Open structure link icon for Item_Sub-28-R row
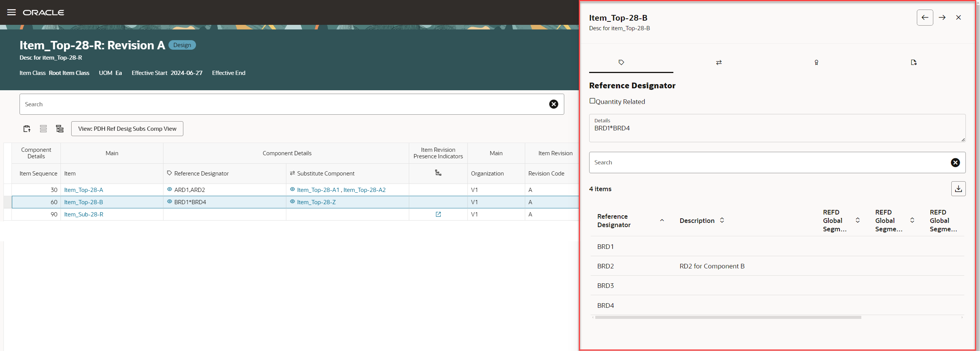This screenshot has height=351, width=980. point(438,214)
